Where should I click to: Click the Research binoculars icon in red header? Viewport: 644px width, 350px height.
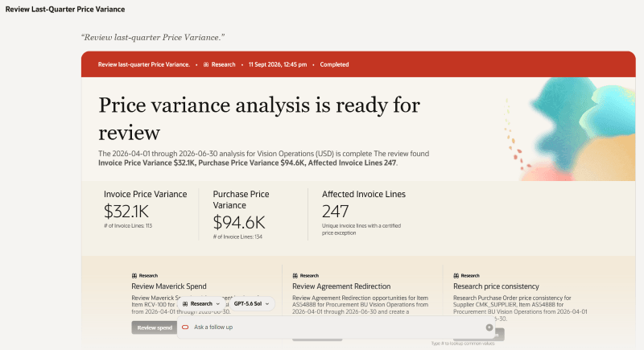(x=206, y=65)
